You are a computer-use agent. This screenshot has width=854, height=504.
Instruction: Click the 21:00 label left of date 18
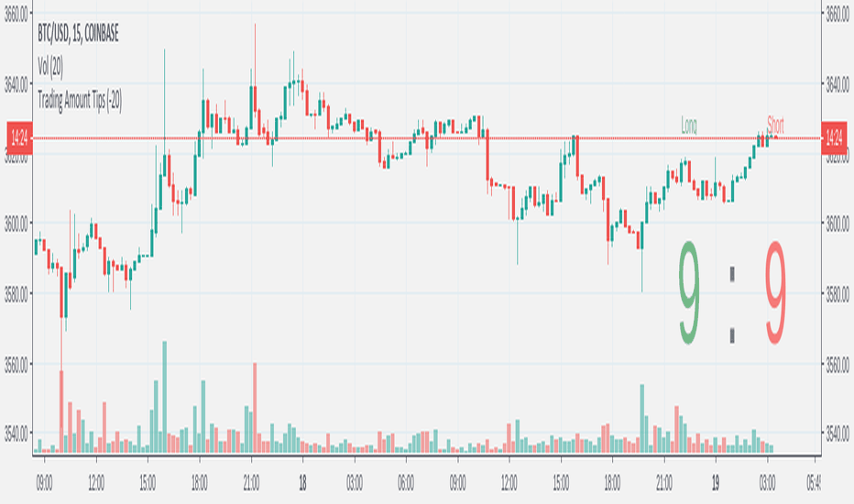[251, 483]
